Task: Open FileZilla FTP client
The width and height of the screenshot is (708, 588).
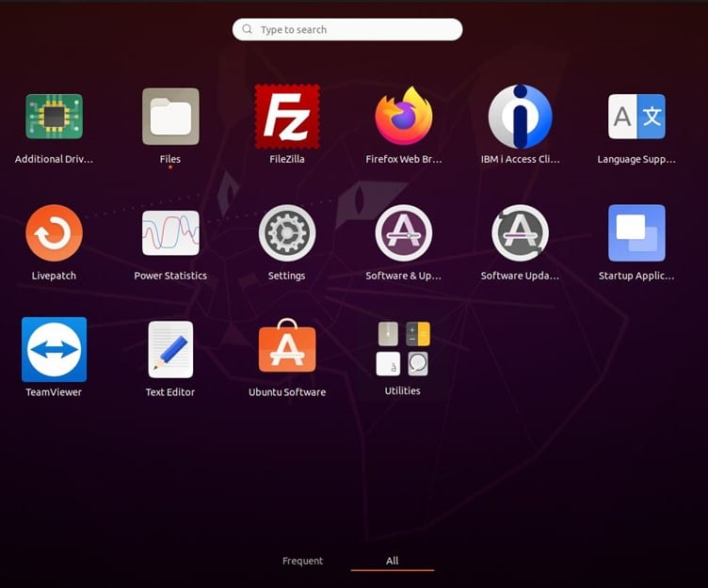Action: (287, 118)
